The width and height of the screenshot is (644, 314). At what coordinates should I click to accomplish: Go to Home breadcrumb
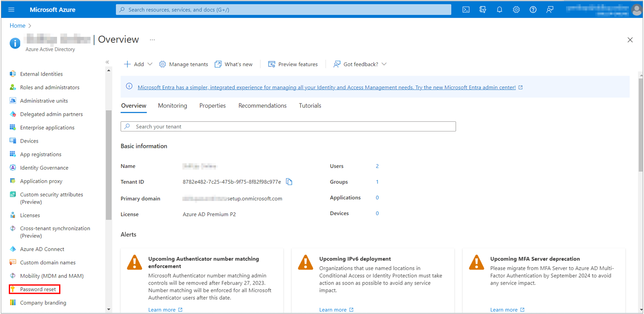click(18, 26)
